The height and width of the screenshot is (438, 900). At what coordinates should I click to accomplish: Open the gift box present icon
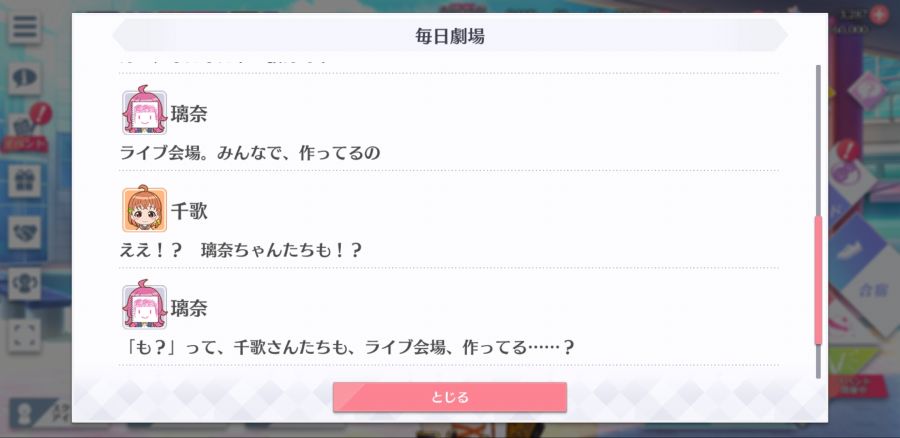[24, 181]
